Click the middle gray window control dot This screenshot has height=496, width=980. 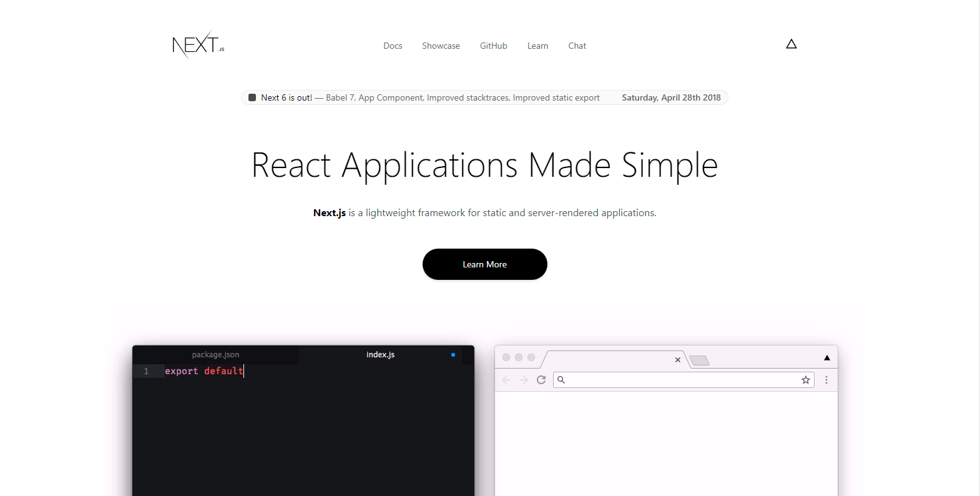(519, 357)
